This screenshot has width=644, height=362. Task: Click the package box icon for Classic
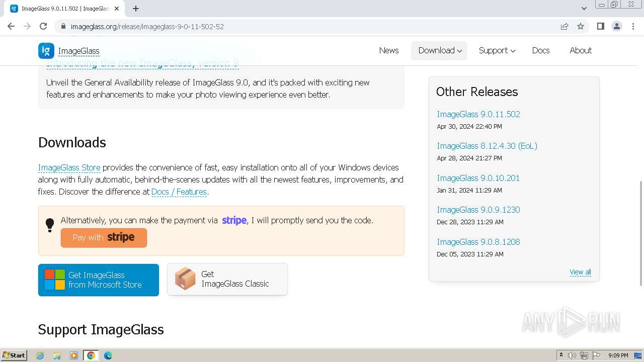tap(185, 279)
